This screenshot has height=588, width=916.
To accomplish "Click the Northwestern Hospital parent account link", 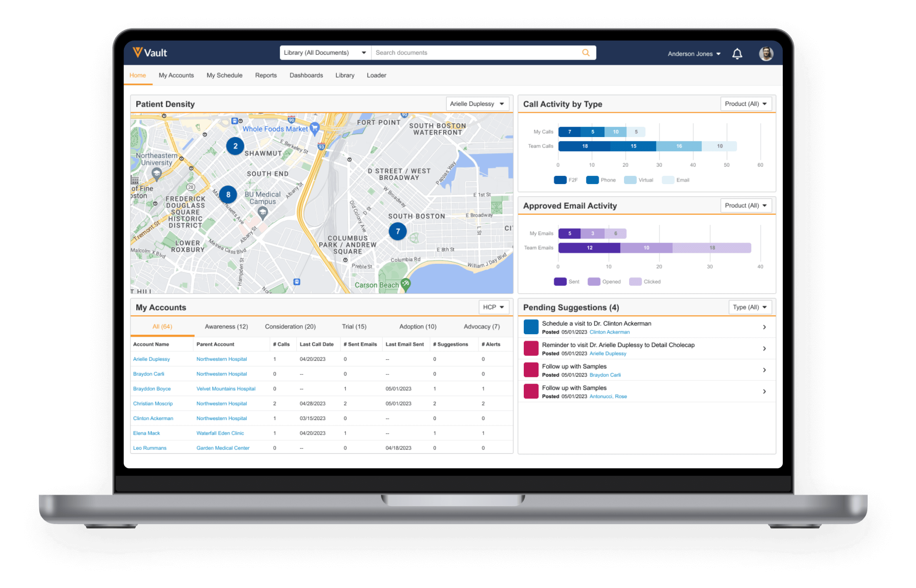I will click(x=221, y=359).
